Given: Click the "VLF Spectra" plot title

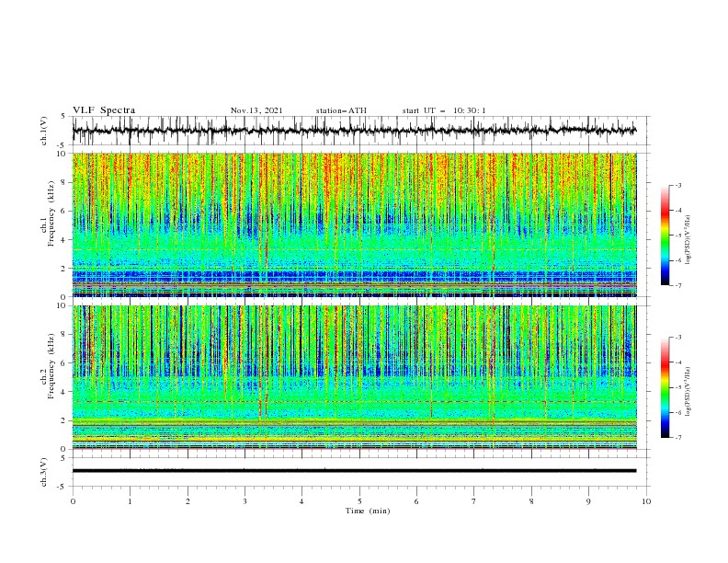Looking at the screenshot, I should [104, 110].
